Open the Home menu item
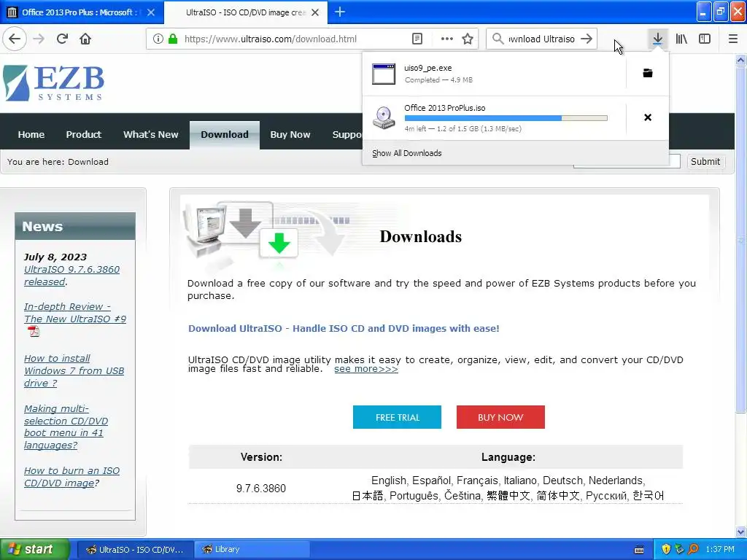The height and width of the screenshot is (560, 747). 31,135
